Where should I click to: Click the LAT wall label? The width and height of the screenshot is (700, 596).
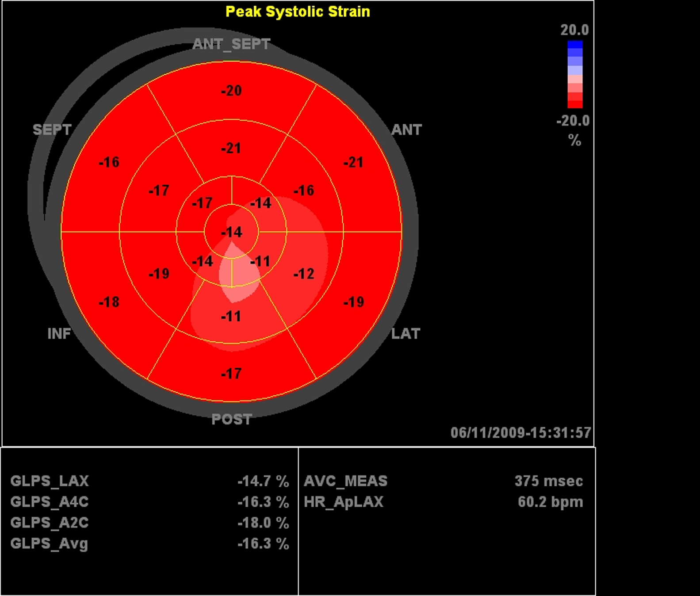pyautogui.click(x=405, y=333)
